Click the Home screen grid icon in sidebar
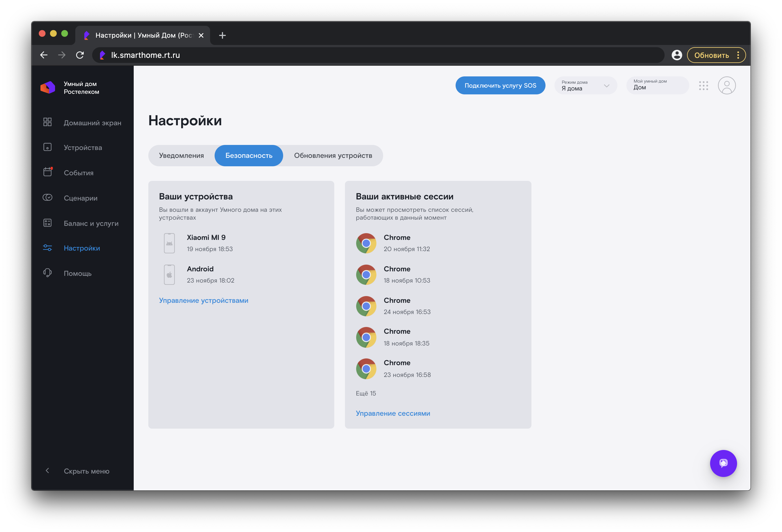This screenshot has height=532, width=782. [x=47, y=122]
